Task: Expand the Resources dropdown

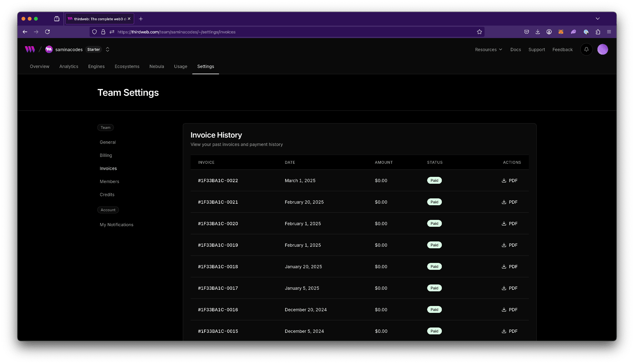Action: click(488, 50)
